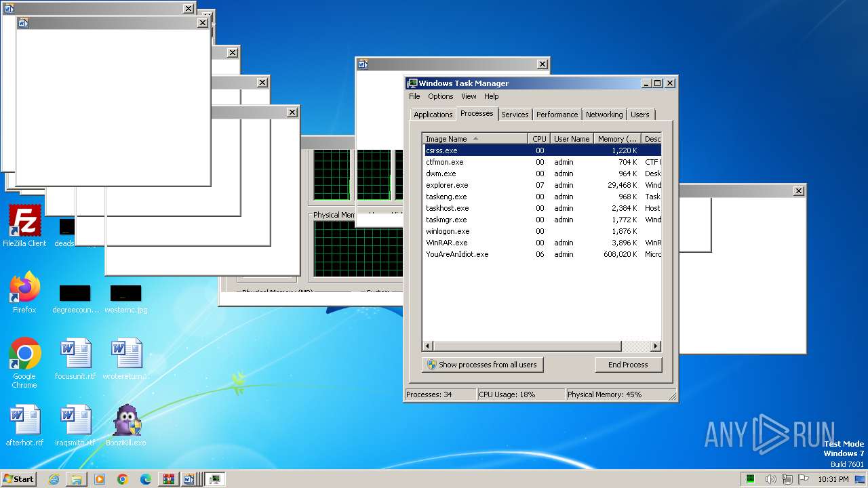Switch to the Networking tab

pyautogui.click(x=604, y=115)
